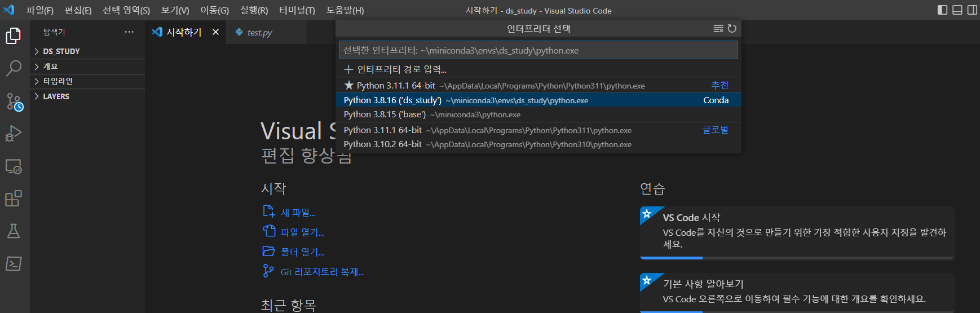Select 인터프리터 경로 입력... option
The image size is (980, 313).
pos(538,69)
